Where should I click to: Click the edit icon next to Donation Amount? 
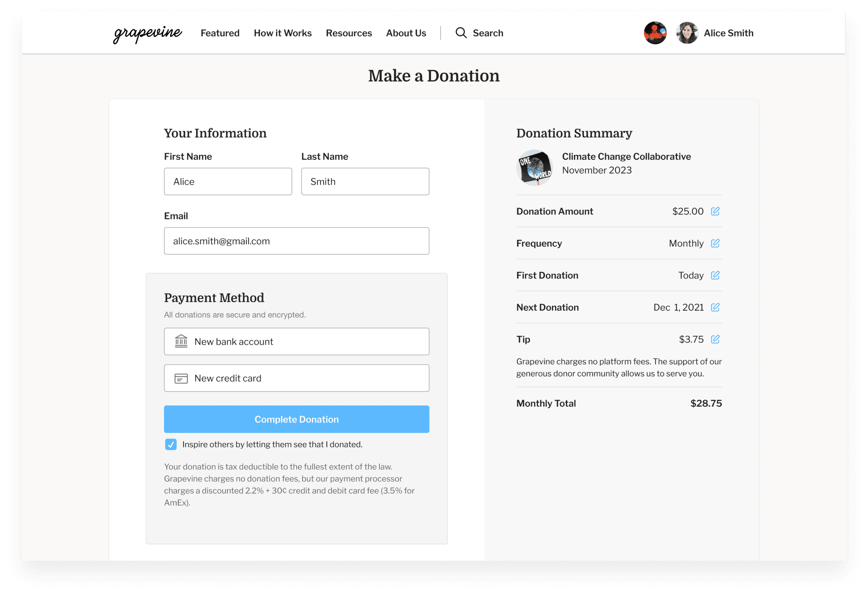[715, 211]
